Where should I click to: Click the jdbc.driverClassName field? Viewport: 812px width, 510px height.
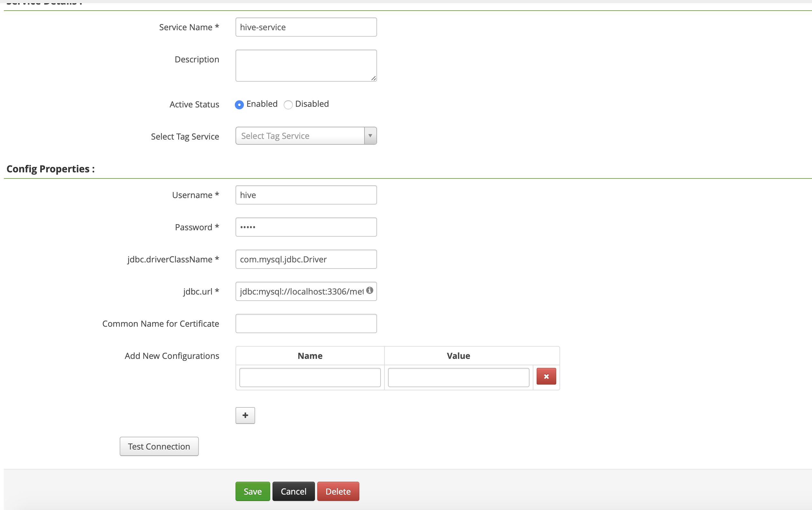pyautogui.click(x=306, y=259)
